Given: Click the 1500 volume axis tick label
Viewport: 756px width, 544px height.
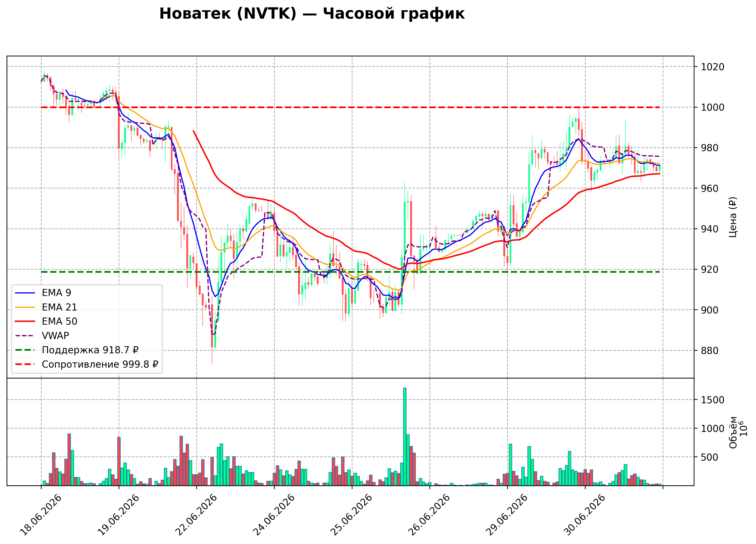Looking at the screenshot, I should pyautogui.click(x=713, y=400).
